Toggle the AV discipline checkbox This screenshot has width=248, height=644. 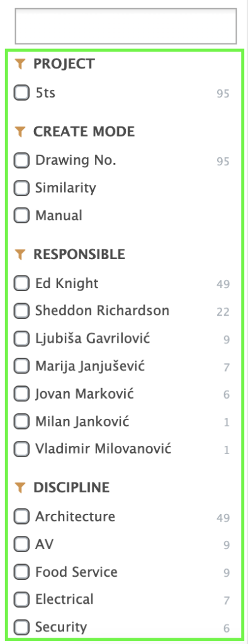[21, 544]
